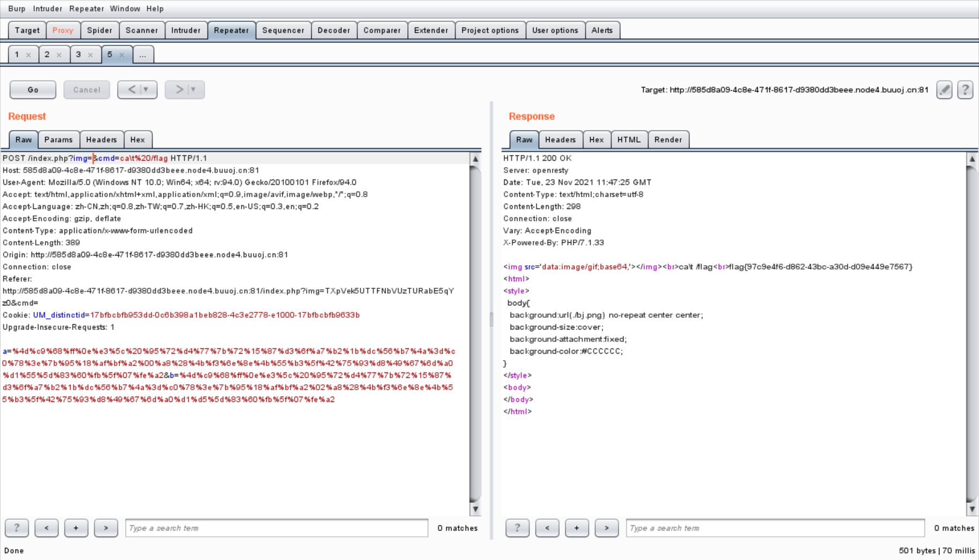Image resolution: width=979 pixels, height=560 pixels.
Task: Go to next request in history
Action: coord(179,89)
